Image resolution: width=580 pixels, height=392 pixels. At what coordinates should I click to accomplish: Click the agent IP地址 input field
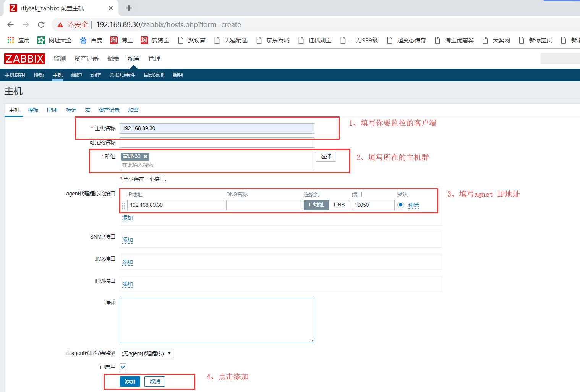[x=175, y=205]
